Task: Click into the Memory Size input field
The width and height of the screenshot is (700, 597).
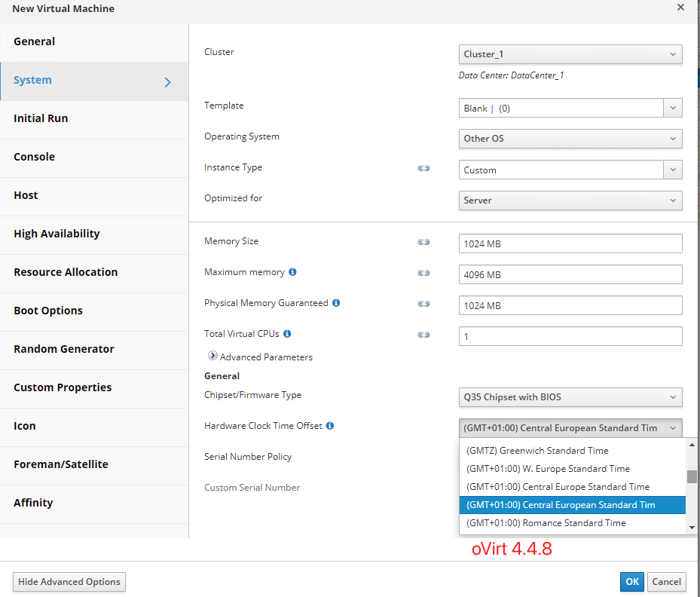Action: coord(570,243)
